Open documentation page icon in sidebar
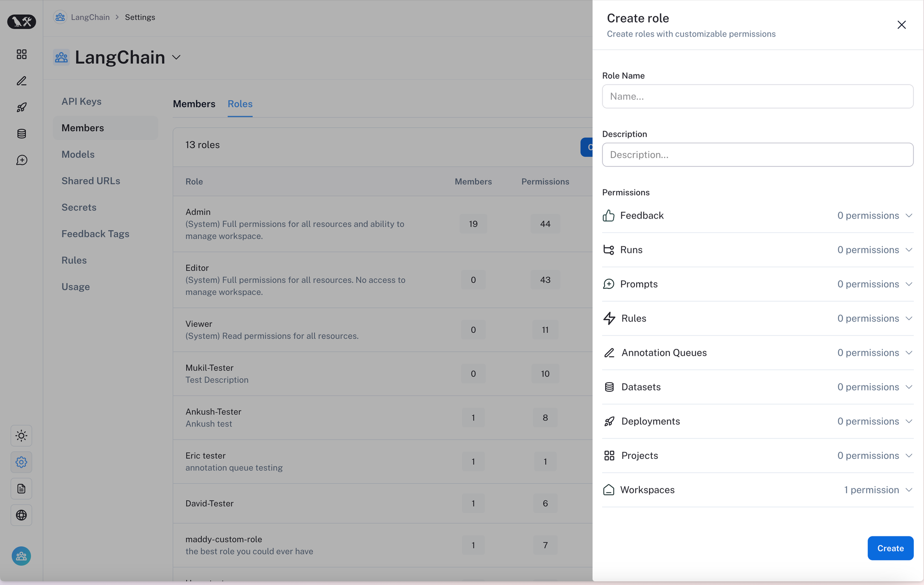Viewport: 924px width, 585px height. (21, 489)
